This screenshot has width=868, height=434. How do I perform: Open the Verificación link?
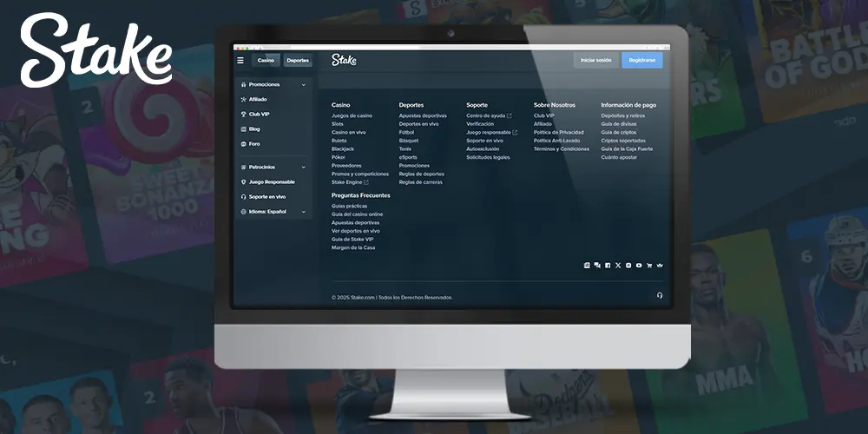point(480,124)
